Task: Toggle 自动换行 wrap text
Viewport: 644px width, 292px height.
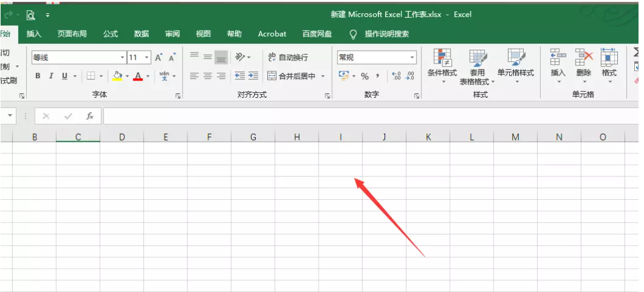Action: point(288,57)
